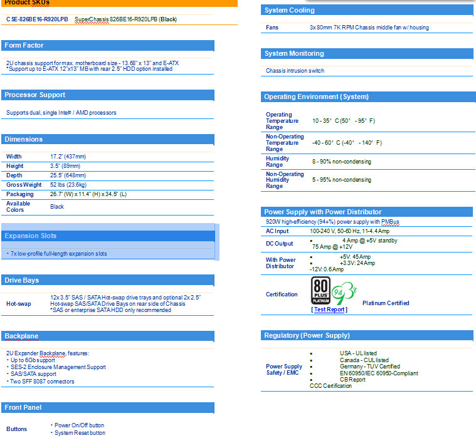Click the Product SKUs orange header
This screenshot has height=448, width=476.
coord(119,3)
